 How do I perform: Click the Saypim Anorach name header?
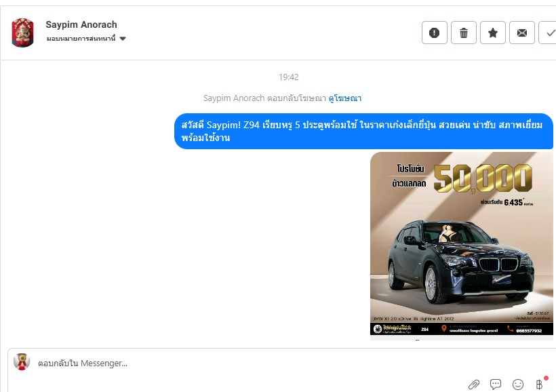(81, 24)
